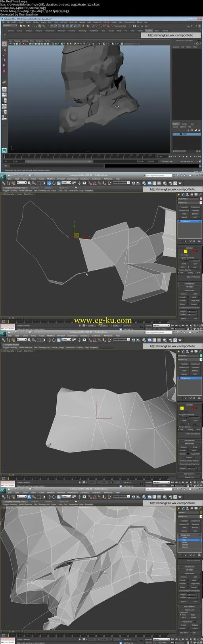
Task: Open Maya's Display layer tab
Action: tap(175, 124)
